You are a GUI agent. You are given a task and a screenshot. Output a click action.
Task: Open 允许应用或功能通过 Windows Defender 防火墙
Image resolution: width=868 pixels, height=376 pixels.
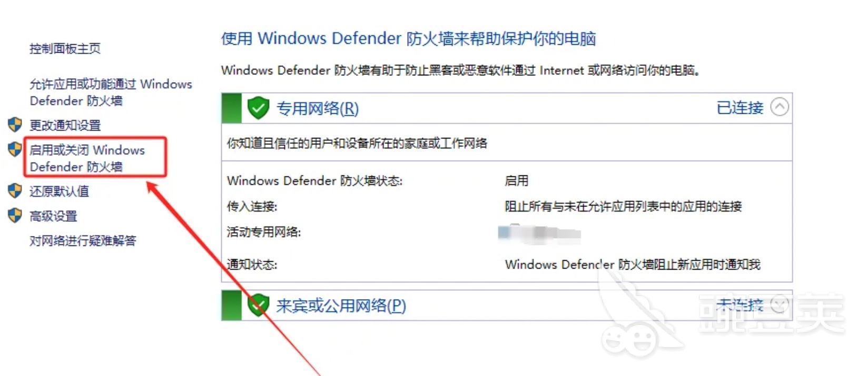click(x=111, y=92)
